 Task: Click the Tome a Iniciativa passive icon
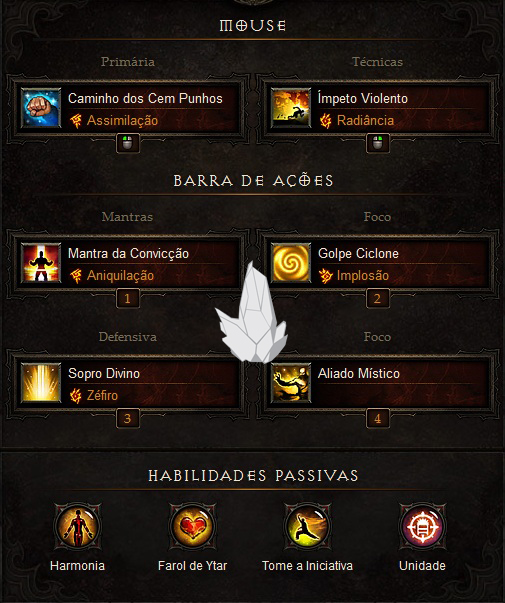pyautogui.click(x=307, y=527)
